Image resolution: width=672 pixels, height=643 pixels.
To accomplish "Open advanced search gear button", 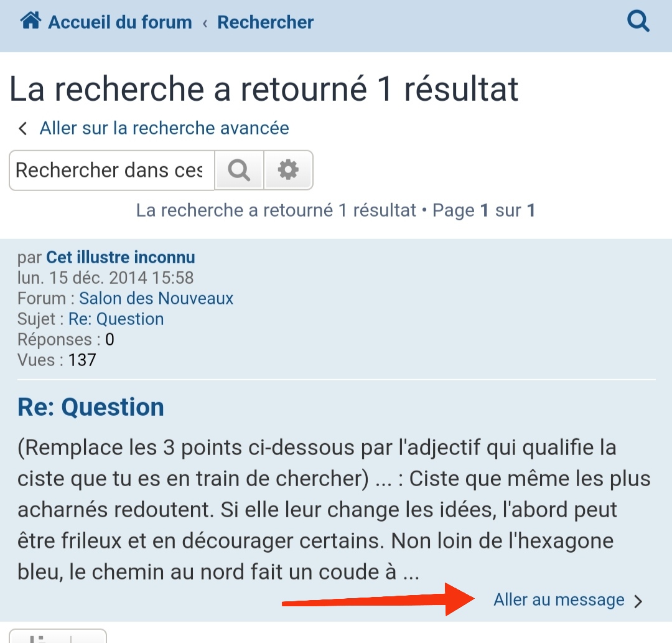I will pyautogui.click(x=288, y=170).
